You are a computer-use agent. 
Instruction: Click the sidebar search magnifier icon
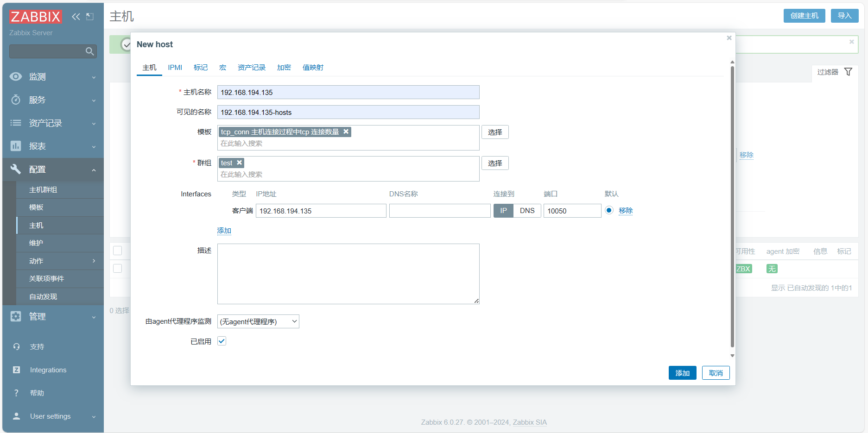tap(90, 51)
